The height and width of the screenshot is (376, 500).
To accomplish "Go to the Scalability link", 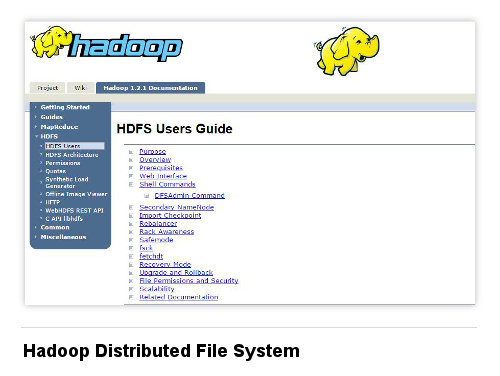I will [157, 289].
